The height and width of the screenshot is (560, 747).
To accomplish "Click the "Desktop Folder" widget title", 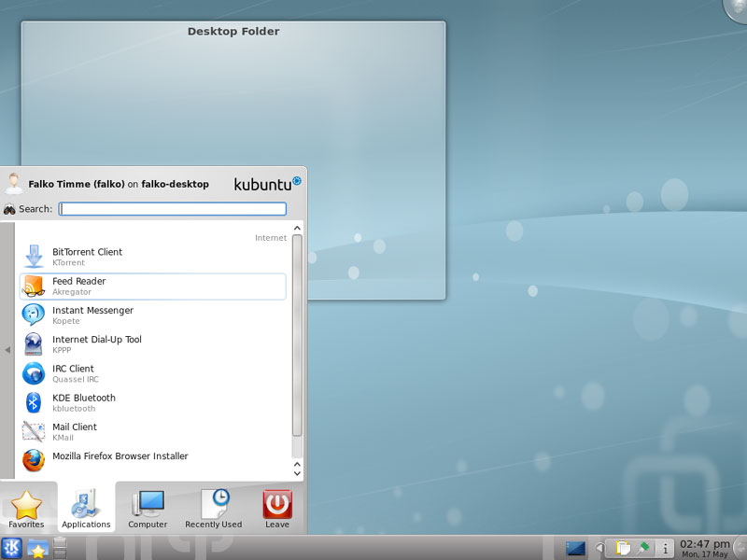I will tap(233, 32).
